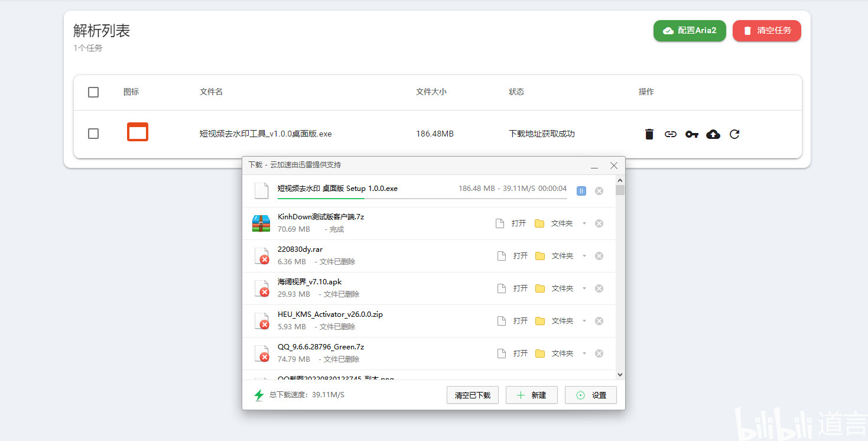Click the green lightning speed icon
This screenshot has width=868, height=441.
[x=259, y=395]
